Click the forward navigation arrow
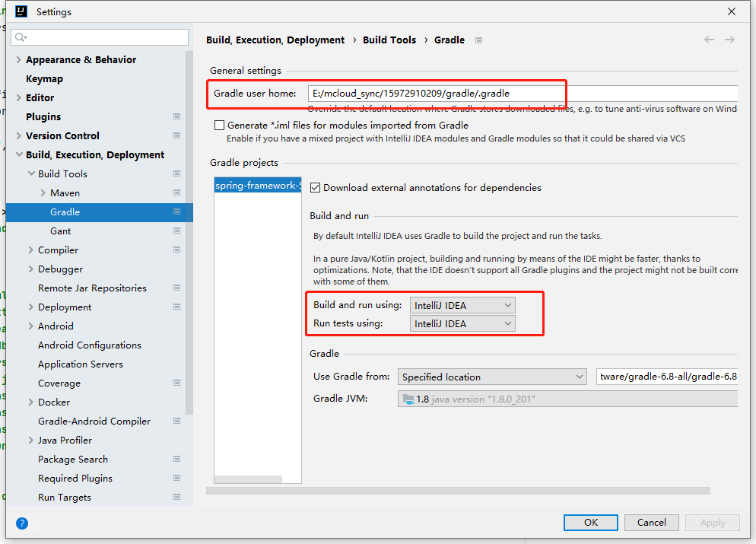The height and width of the screenshot is (544, 756). (x=729, y=40)
